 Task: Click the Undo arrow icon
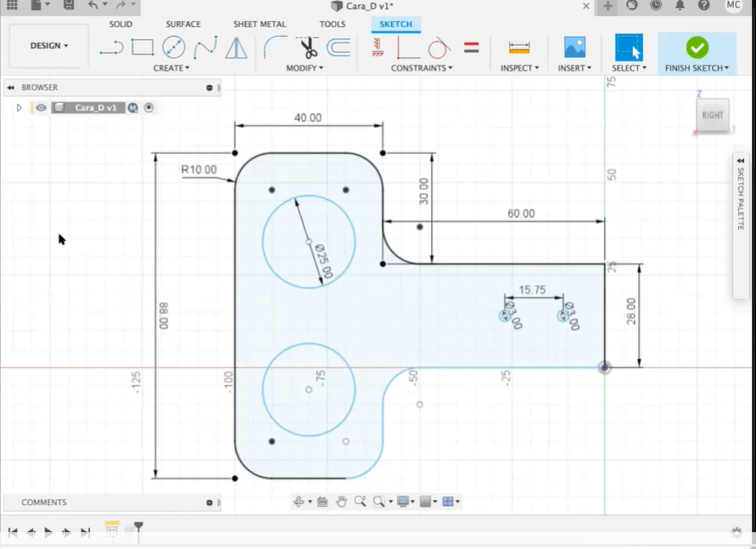pos(92,6)
